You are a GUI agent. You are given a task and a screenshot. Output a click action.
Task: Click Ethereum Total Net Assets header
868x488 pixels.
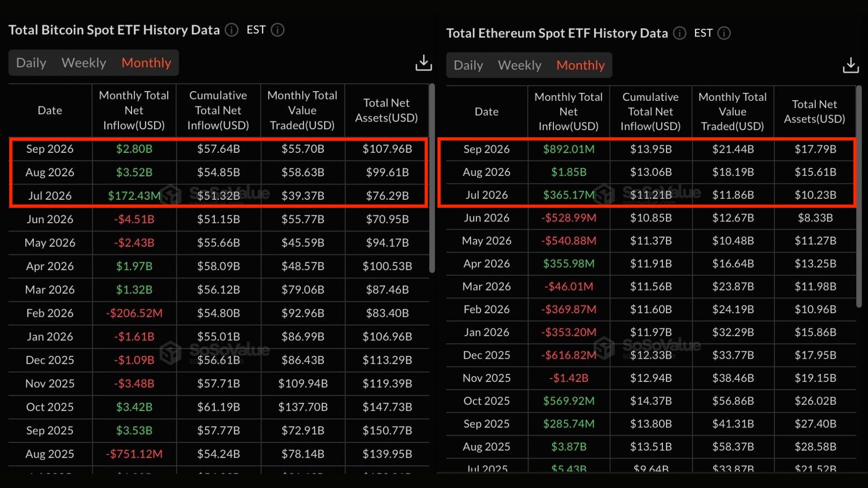click(x=815, y=112)
